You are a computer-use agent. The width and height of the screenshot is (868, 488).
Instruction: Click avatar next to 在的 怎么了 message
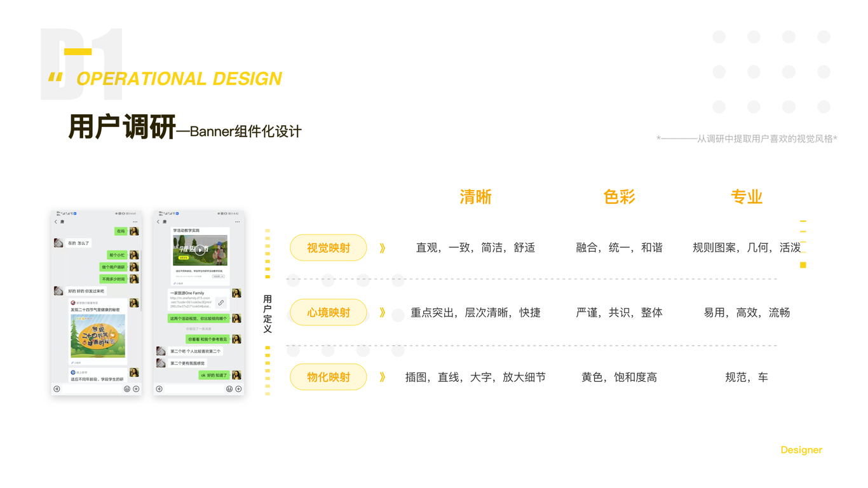coord(58,243)
